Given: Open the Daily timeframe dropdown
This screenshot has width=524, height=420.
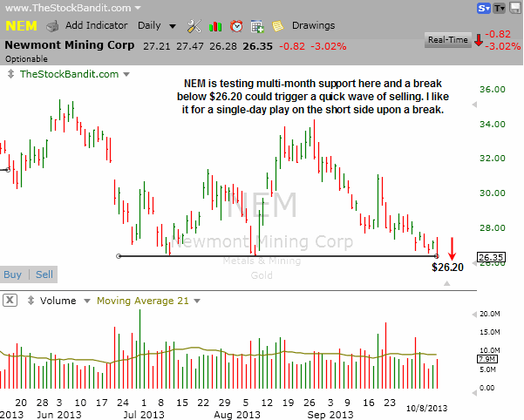Looking at the screenshot, I should pos(157,26).
